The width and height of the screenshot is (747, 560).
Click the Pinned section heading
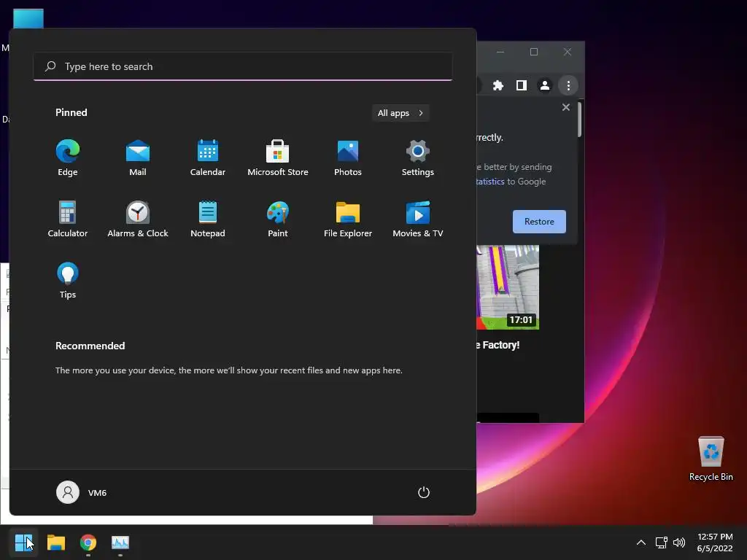tap(71, 112)
